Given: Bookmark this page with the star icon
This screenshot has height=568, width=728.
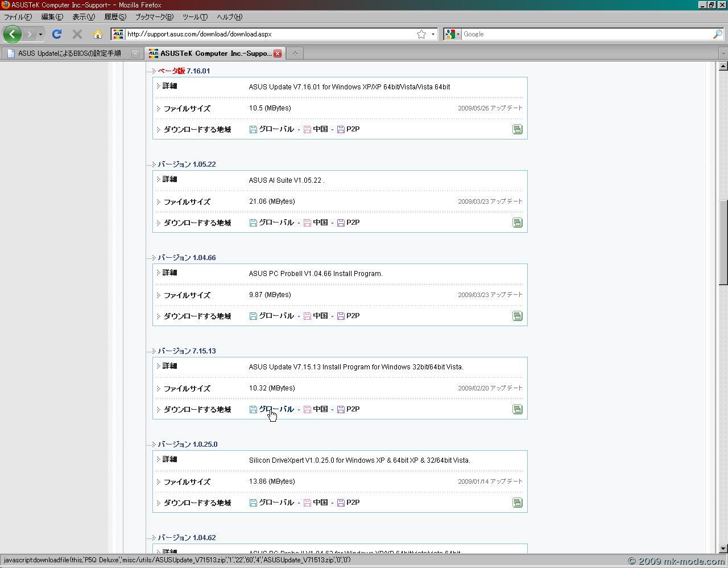Looking at the screenshot, I should coord(421,34).
